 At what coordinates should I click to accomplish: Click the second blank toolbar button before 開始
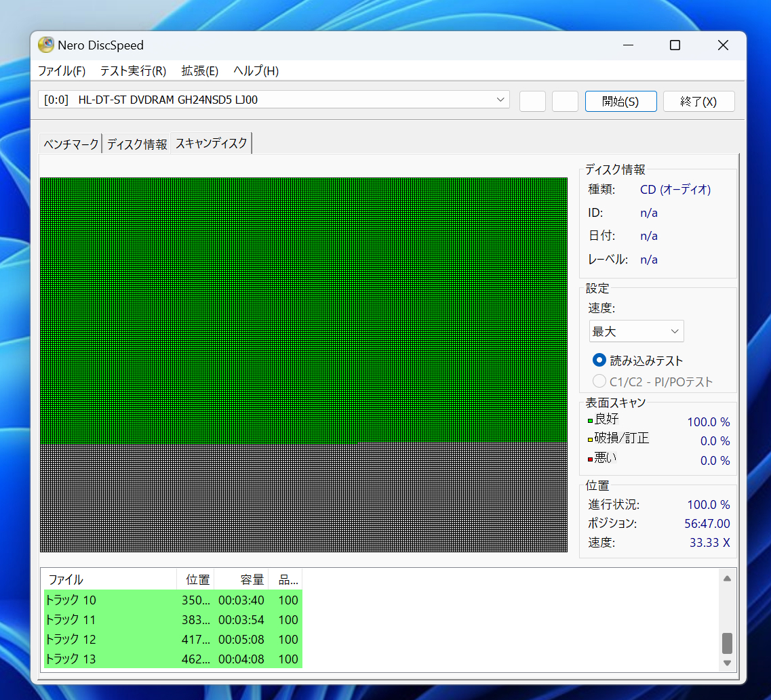(x=565, y=101)
